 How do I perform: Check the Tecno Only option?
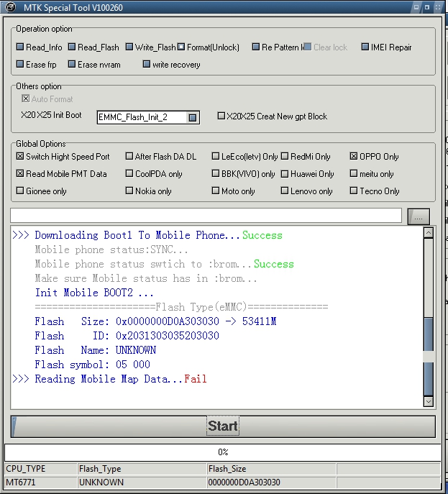pyautogui.click(x=354, y=191)
